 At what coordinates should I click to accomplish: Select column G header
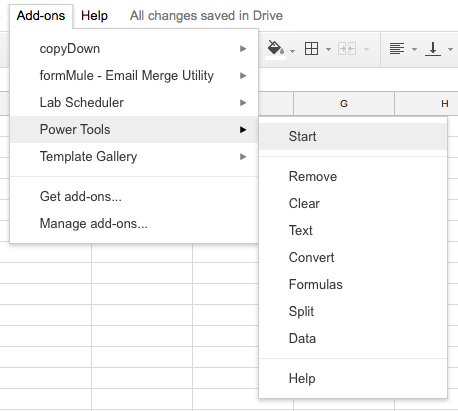[344, 104]
